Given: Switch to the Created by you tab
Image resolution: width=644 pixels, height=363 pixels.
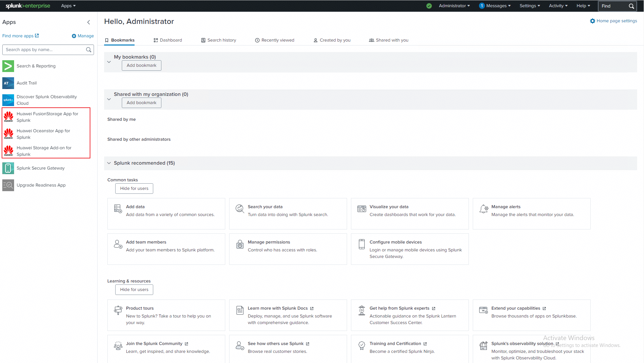Looking at the screenshot, I should [x=332, y=40].
